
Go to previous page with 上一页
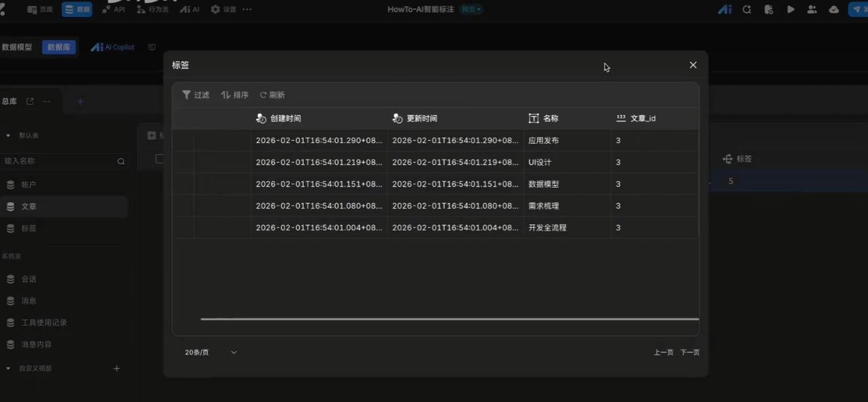point(663,353)
